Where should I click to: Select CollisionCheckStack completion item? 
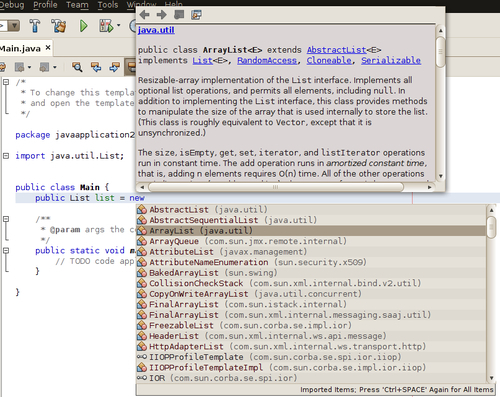pyautogui.click(x=311, y=283)
